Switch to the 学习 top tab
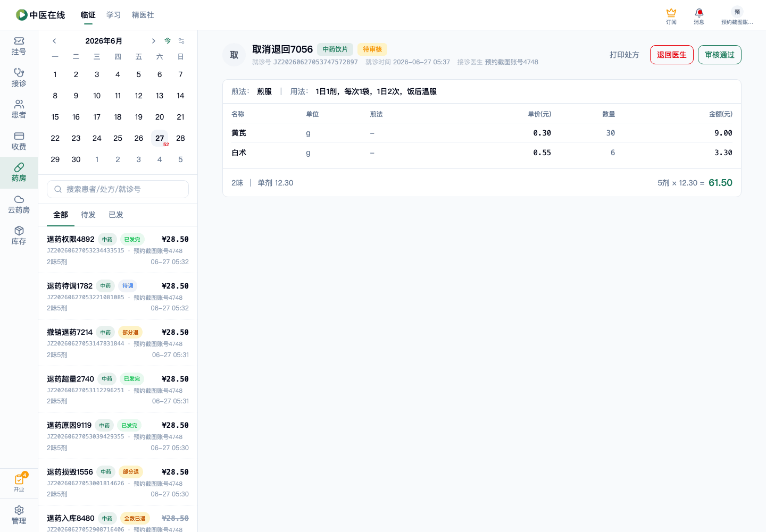 (114, 15)
